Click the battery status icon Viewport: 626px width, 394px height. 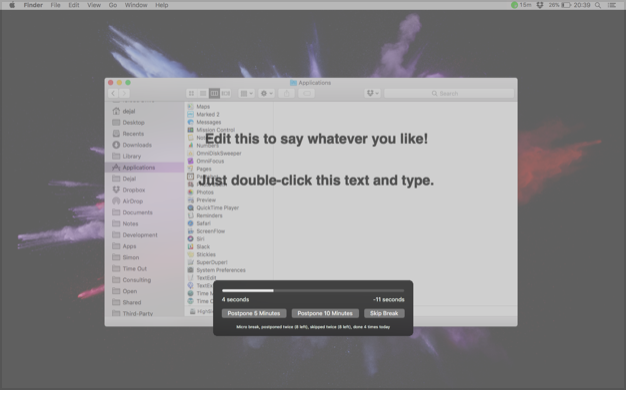(x=566, y=5)
